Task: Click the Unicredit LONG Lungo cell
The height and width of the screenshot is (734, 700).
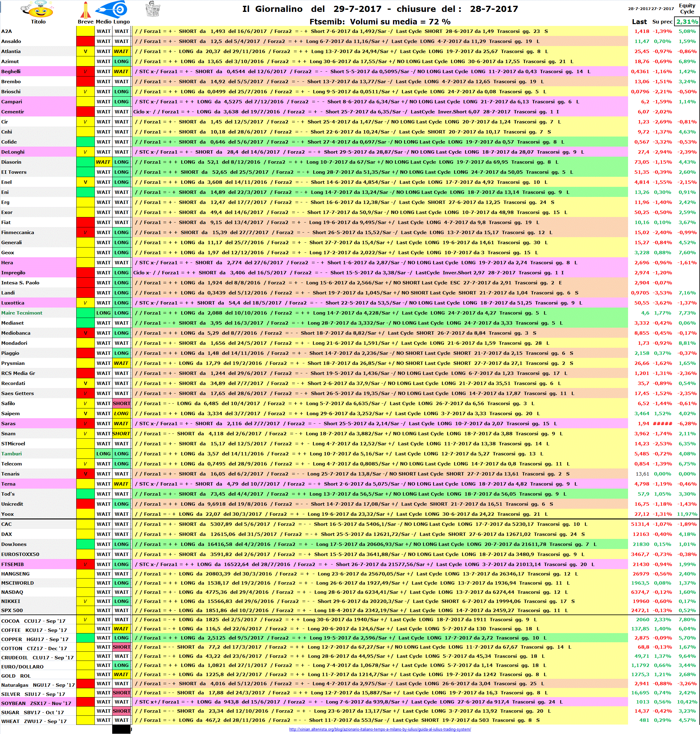Action: [122, 504]
